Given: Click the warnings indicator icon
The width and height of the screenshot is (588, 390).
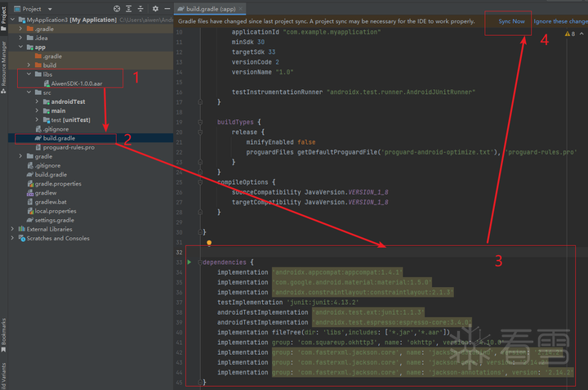Looking at the screenshot, I should [568, 34].
